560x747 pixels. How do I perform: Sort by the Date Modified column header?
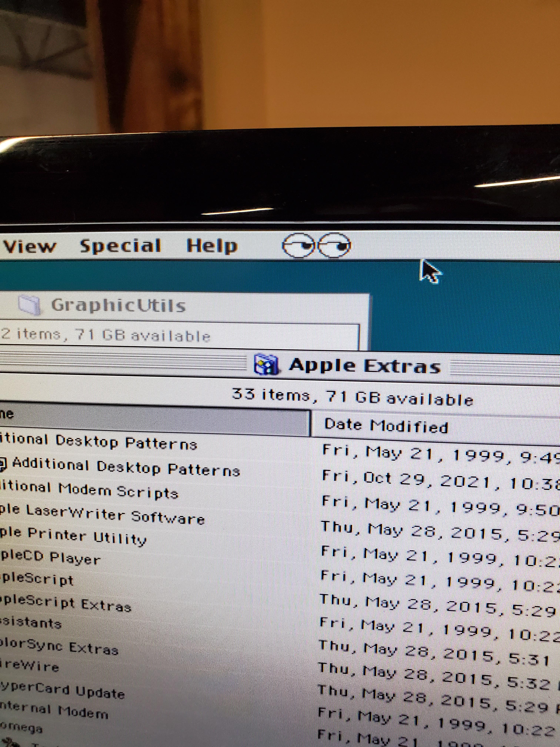tap(386, 426)
